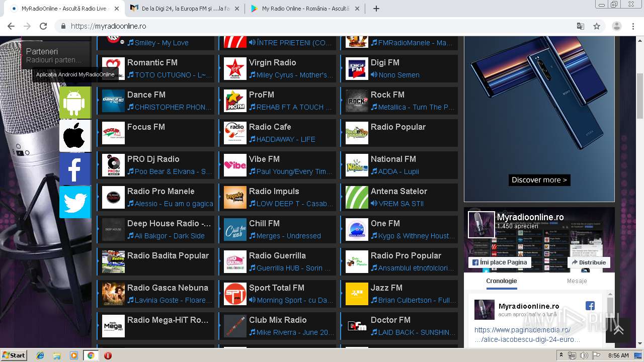Click the Rock FM station logo

(x=357, y=101)
